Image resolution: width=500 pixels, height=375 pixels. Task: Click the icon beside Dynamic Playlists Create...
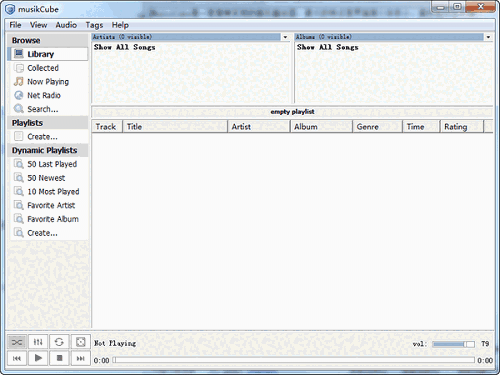pyautogui.click(x=19, y=233)
